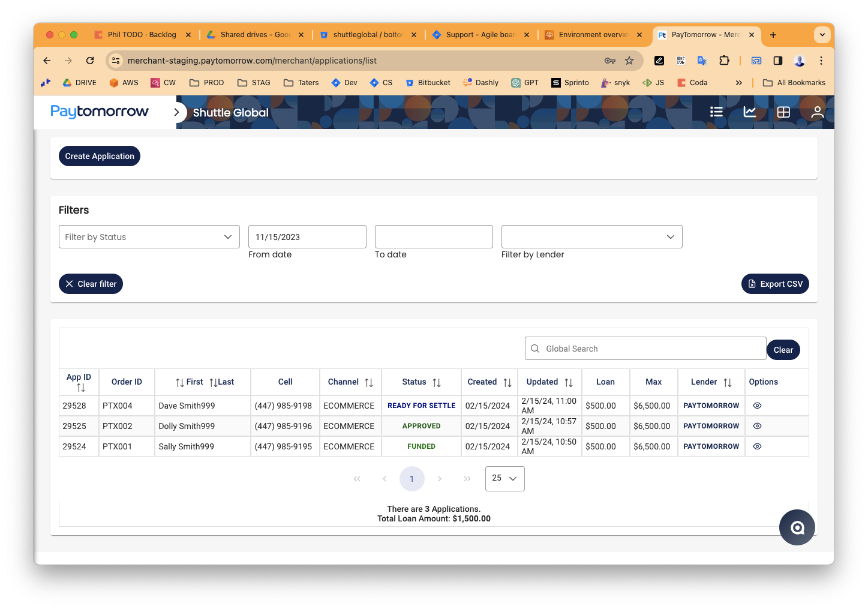Open the Bitbucket bookmark

[428, 83]
